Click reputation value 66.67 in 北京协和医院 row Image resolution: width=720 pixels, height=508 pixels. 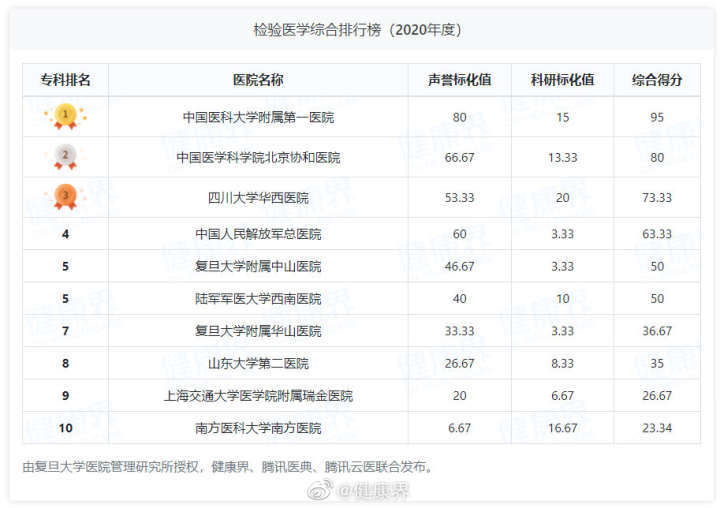pyautogui.click(x=460, y=158)
